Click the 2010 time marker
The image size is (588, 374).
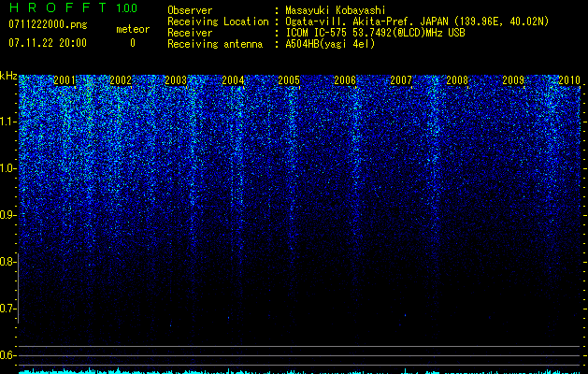click(x=569, y=80)
